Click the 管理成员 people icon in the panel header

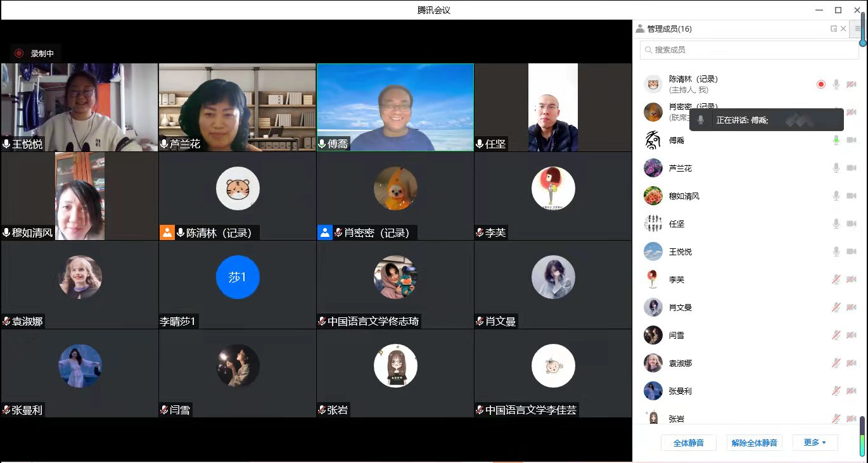pyautogui.click(x=640, y=29)
